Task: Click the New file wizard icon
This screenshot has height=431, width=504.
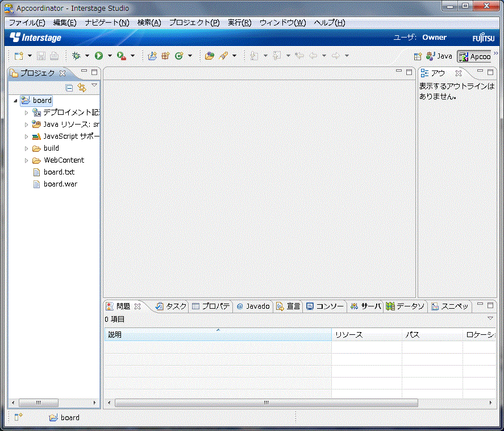Action: click(x=18, y=56)
